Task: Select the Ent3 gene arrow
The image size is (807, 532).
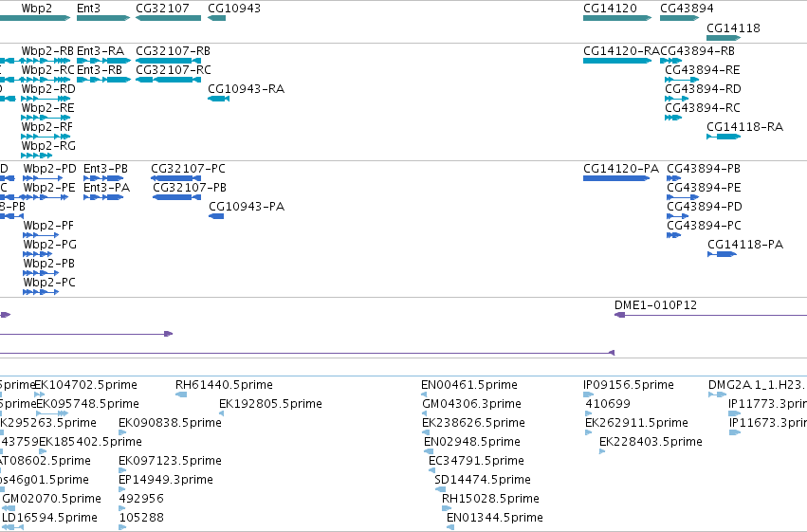Action: [x=103, y=18]
